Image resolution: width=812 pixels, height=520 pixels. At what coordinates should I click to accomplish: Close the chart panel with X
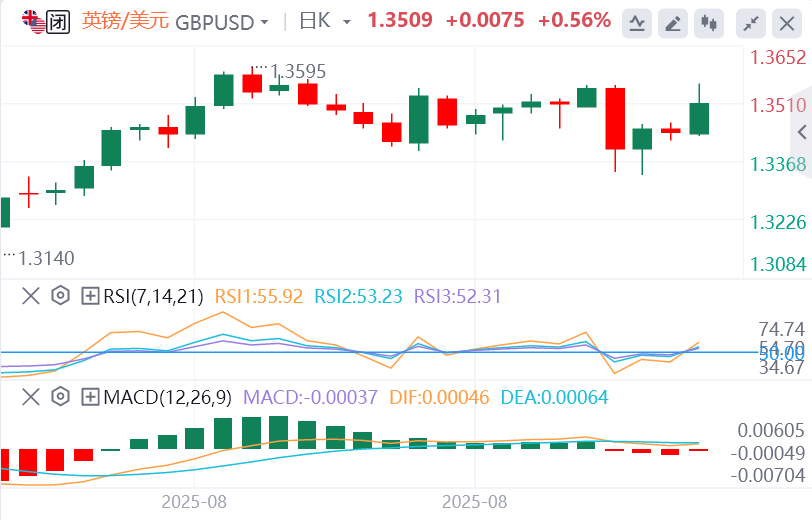pyautogui.click(x=787, y=23)
